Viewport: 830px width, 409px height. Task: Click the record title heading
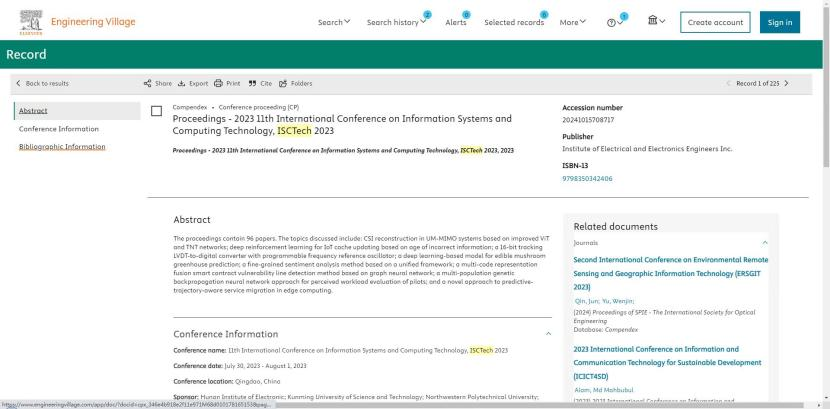click(x=342, y=125)
